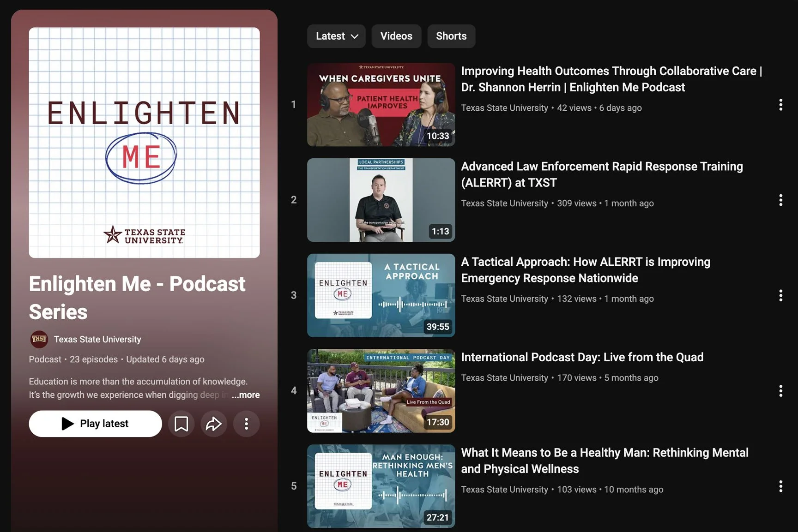798x532 pixels.
Task: Click the Enlighten Me podcast cover art
Action: point(144,143)
